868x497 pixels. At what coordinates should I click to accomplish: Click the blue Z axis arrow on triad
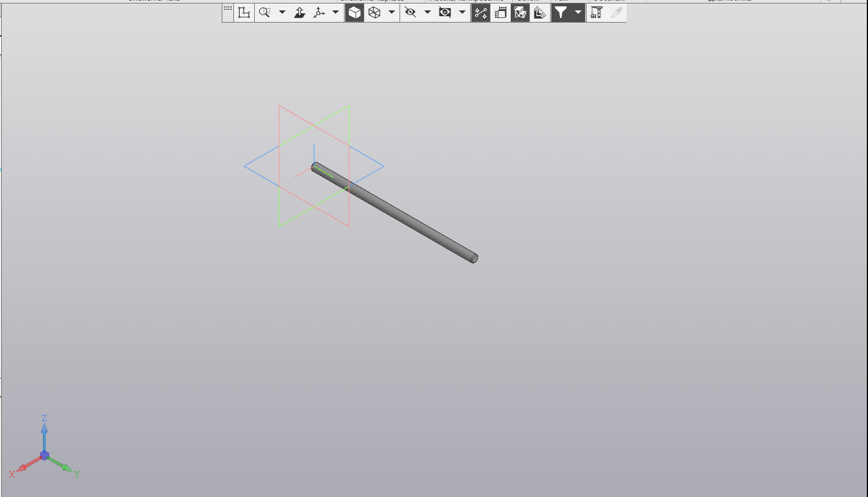(x=44, y=431)
